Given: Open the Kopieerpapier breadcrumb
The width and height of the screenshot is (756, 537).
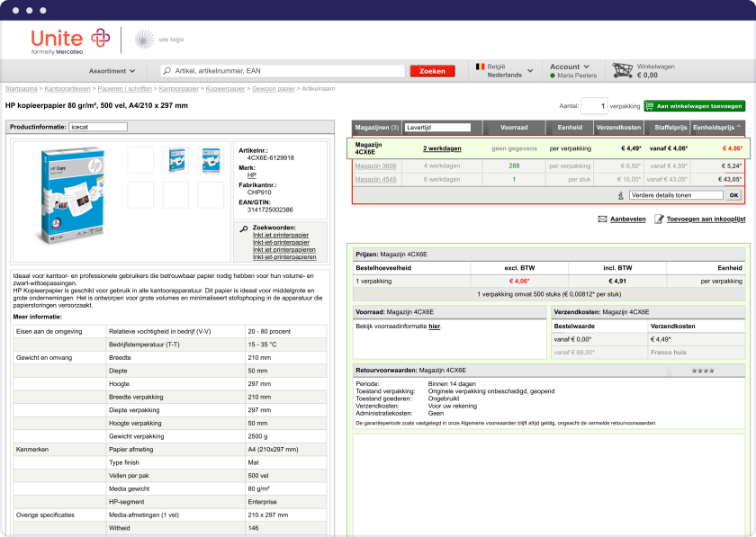Looking at the screenshot, I should [x=225, y=89].
